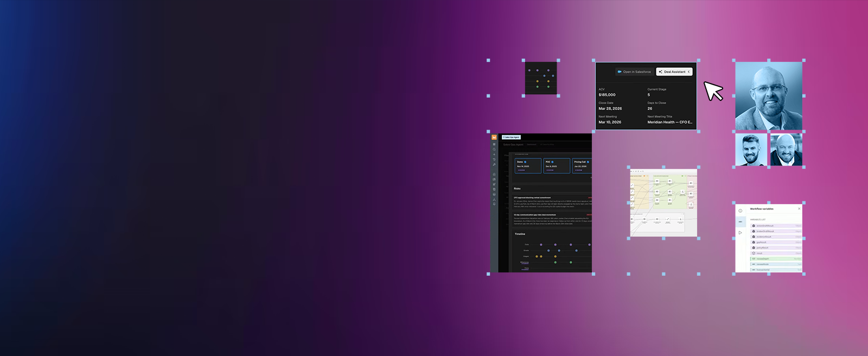
Task: Click the Deal Assistant button
Action: [x=674, y=72]
